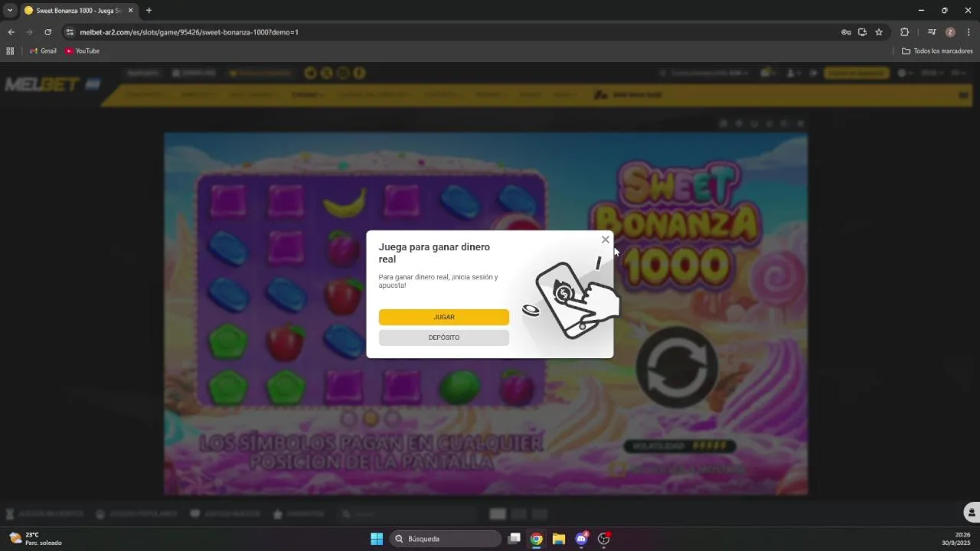Open the weather widget showing 23°C
This screenshot has height=551, width=980.
tap(35, 539)
